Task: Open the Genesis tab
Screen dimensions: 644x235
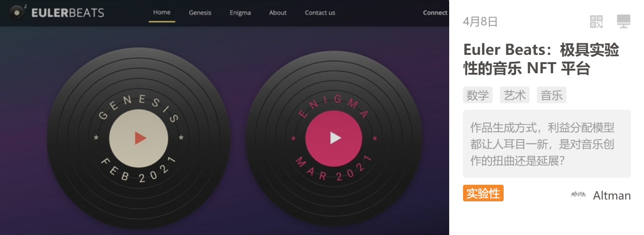Action: 200,12
